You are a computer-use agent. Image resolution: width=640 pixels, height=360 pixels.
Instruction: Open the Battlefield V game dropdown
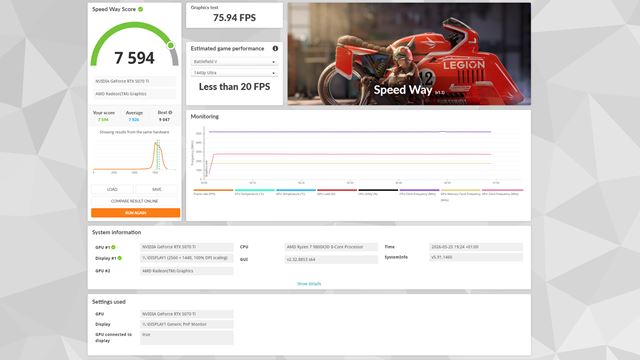point(234,62)
